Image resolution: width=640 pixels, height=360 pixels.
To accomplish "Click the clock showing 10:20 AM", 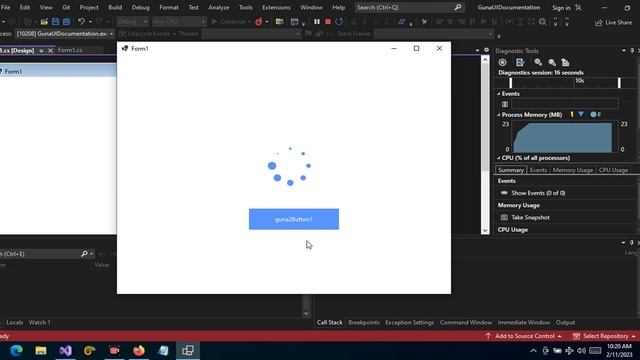I will click(x=619, y=347).
